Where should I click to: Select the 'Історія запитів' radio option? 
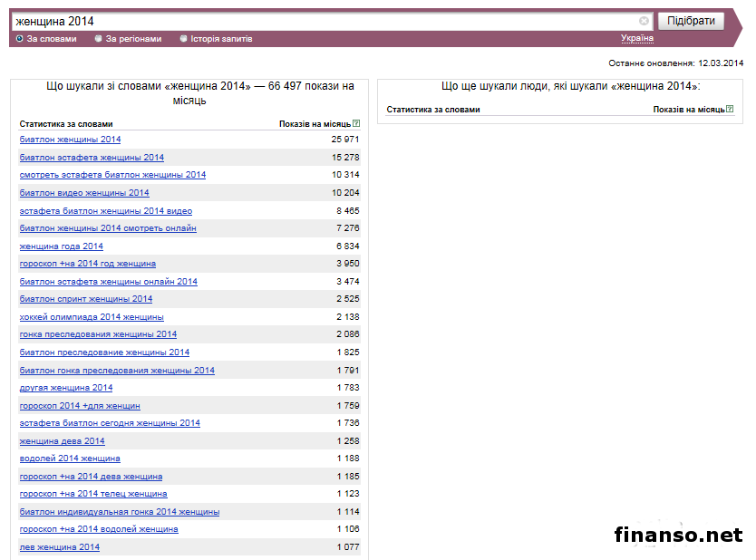(184, 39)
